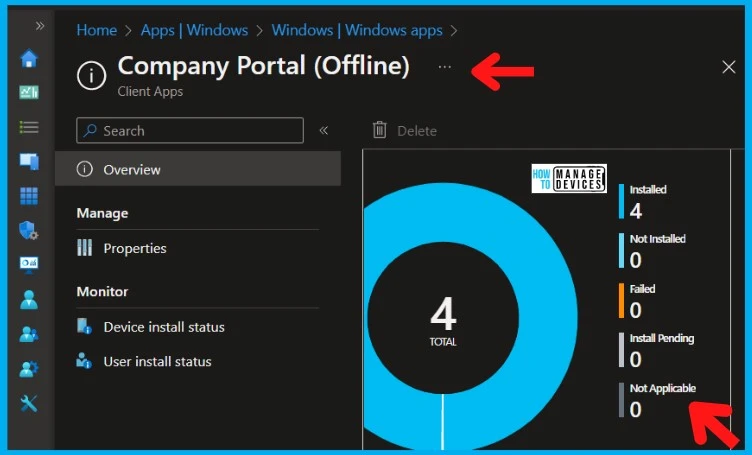Go to Apps | Windows breadcrumb
The image size is (752, 455).
194,30
